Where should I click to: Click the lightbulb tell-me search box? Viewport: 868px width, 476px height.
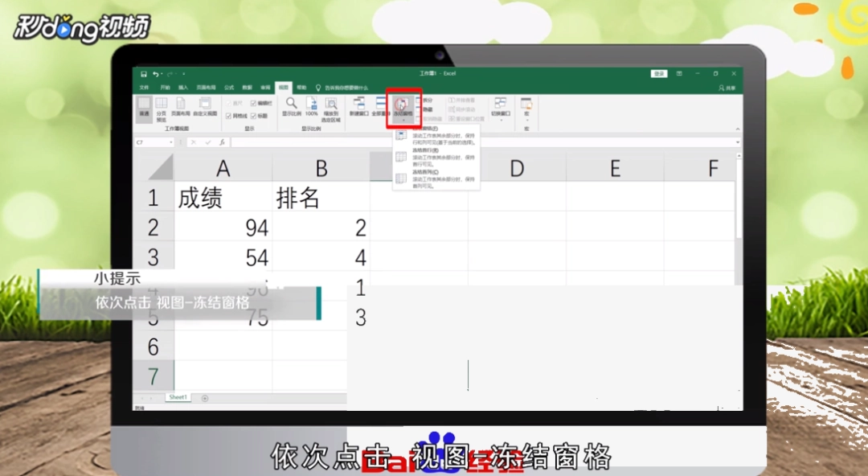(x=342, y=88)
